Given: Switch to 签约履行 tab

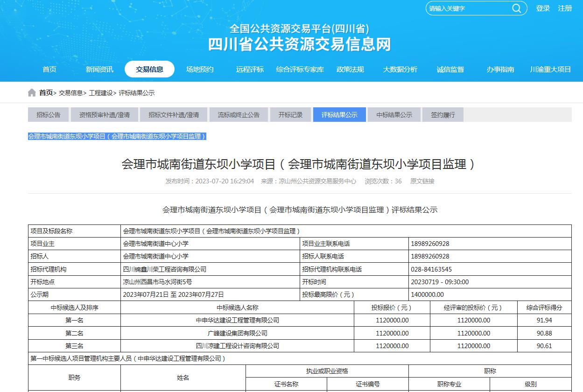Looking at the screenshot, I should 443,115.
